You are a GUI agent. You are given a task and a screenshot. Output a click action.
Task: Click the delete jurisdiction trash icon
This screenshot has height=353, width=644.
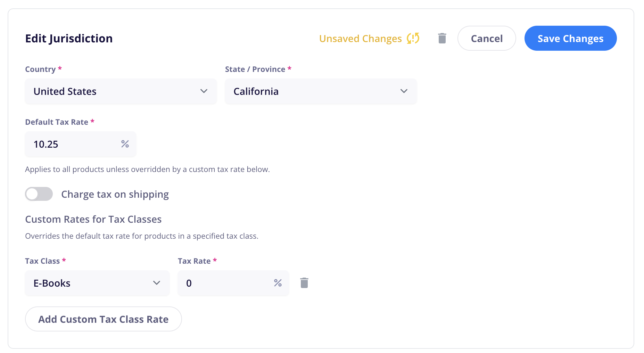tap(442, 38)
